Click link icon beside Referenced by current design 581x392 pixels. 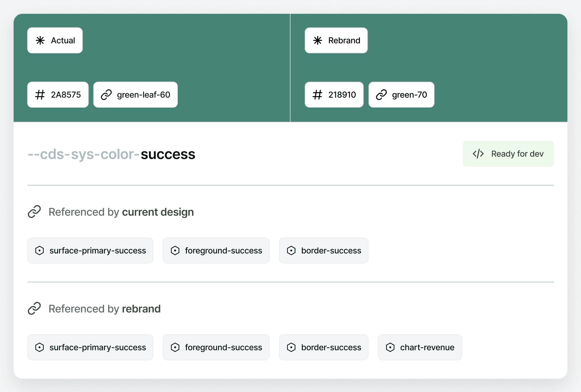(x=34, y=212)
